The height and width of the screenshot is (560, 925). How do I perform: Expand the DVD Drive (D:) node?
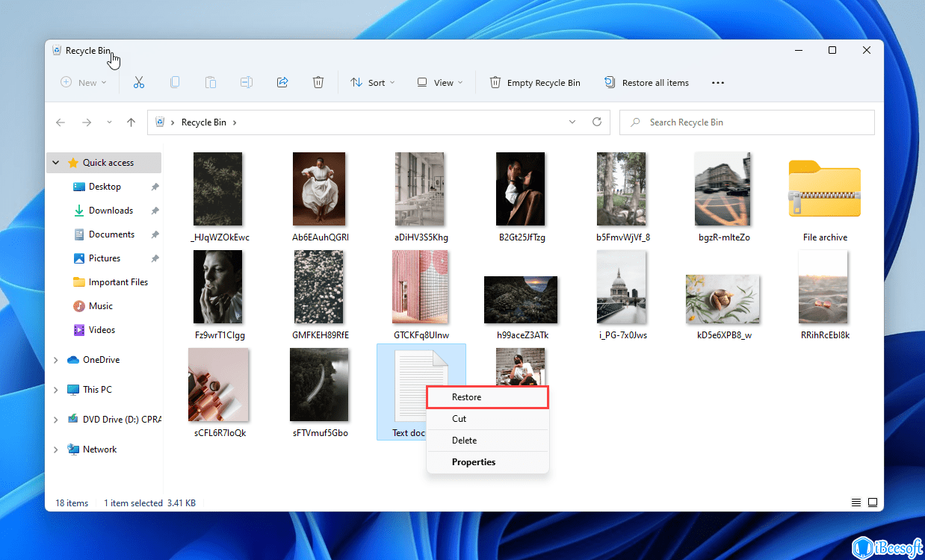pyautogui.click(x=56, y=420)
